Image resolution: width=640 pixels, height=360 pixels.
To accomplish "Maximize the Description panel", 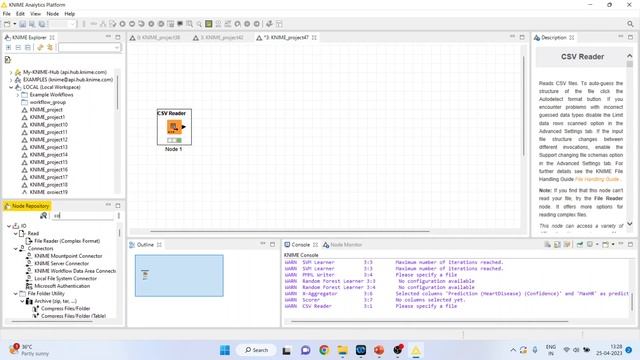I will (630, 37).
